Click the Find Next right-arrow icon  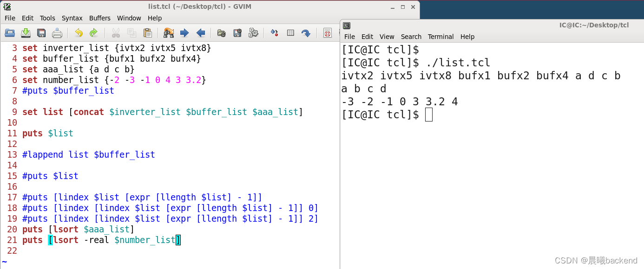184,33
